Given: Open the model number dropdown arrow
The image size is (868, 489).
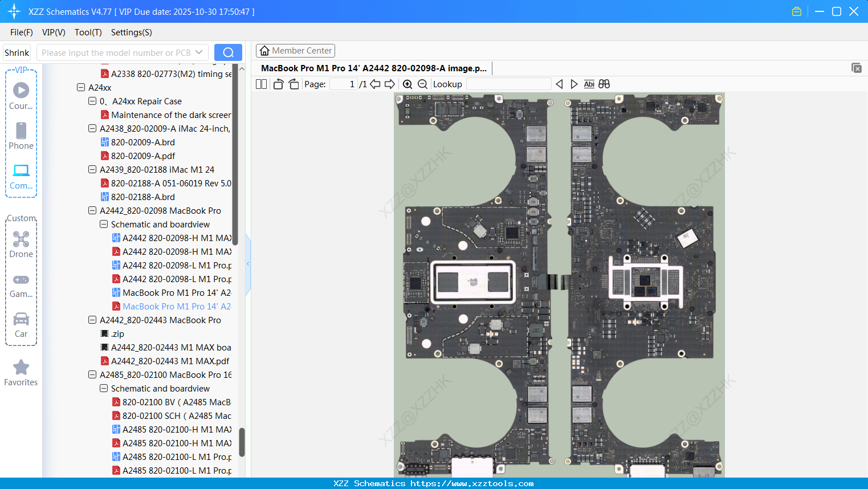Looking at the screenshot, I should coord(199,52).
